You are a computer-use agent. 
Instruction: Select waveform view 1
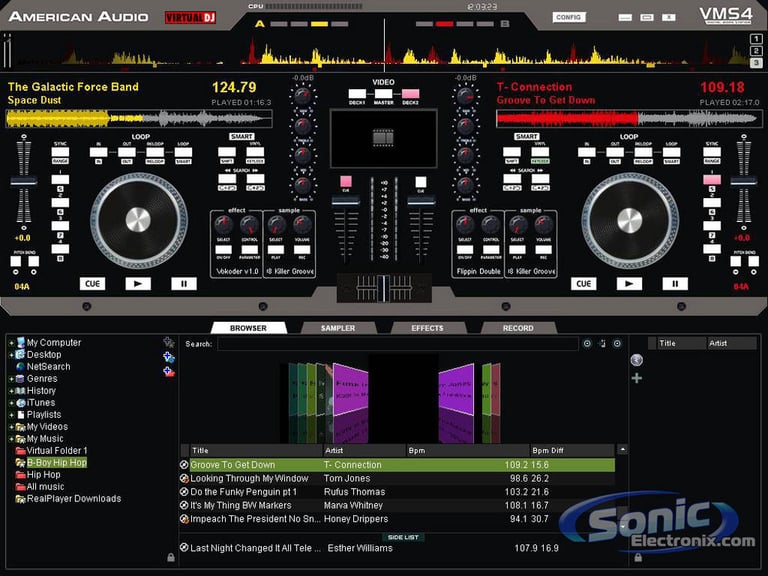[x=756, y=39]
